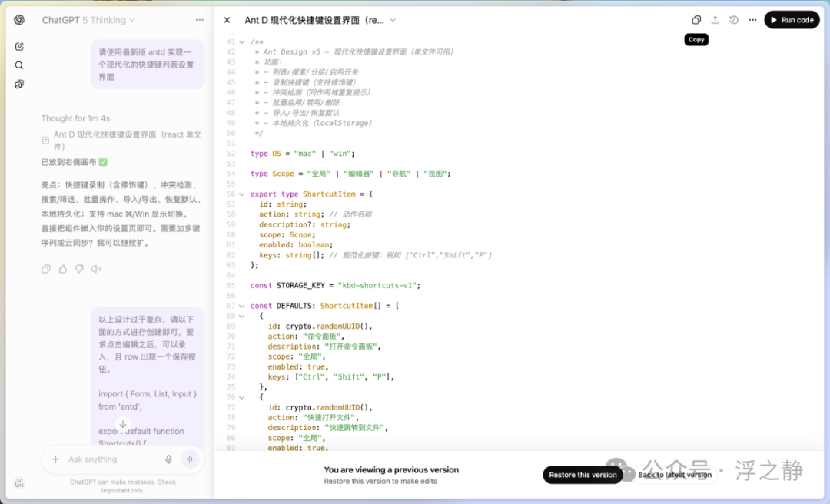The height and width of the screenshot is (504, 830).
Task: Collapse the DEFAULTS array at line 67
Action: coord(242,306)
